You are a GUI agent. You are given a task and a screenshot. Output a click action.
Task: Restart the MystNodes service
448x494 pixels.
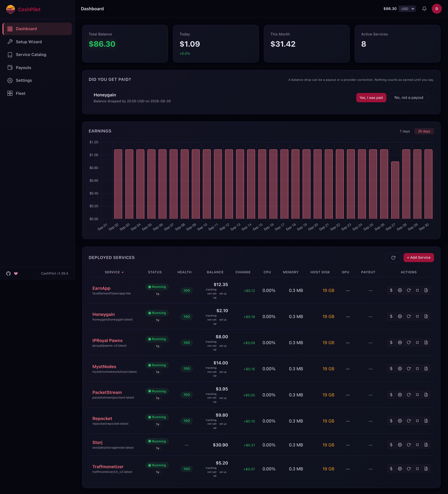tap(409, 369)
